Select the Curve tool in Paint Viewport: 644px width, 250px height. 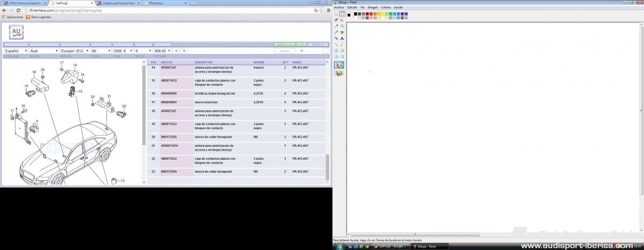click(x=342, y=44)
